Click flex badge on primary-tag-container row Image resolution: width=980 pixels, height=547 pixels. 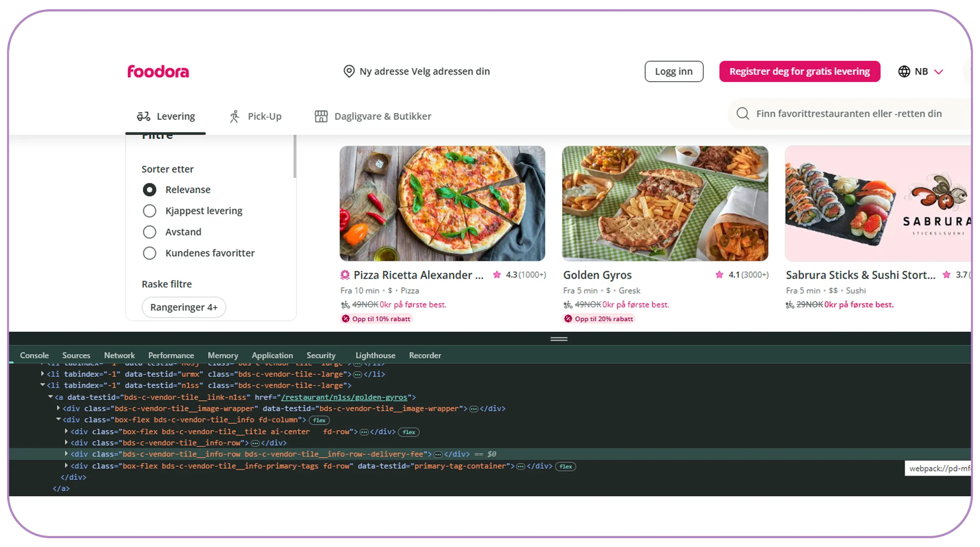(x=566, y=467)
